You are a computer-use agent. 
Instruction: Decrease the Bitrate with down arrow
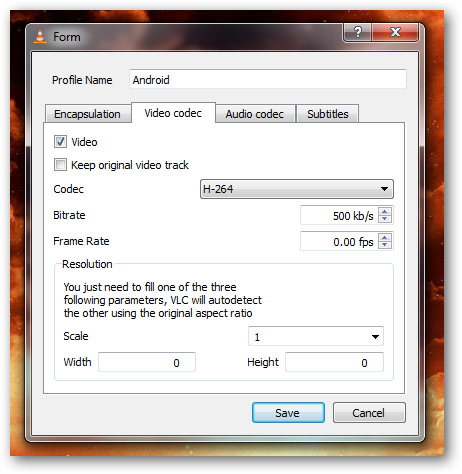(385, 219)
